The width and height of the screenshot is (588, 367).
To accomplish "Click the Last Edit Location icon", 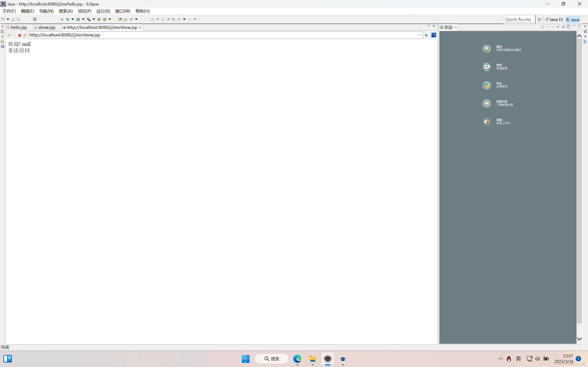I will pos(173,19).
